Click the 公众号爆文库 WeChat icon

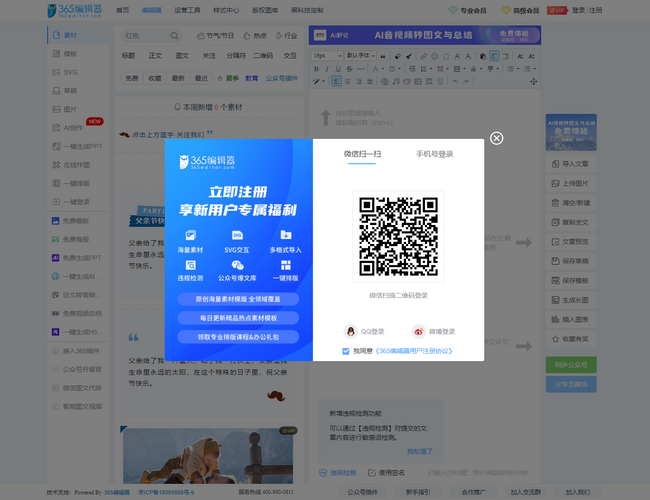pos(238,264)
